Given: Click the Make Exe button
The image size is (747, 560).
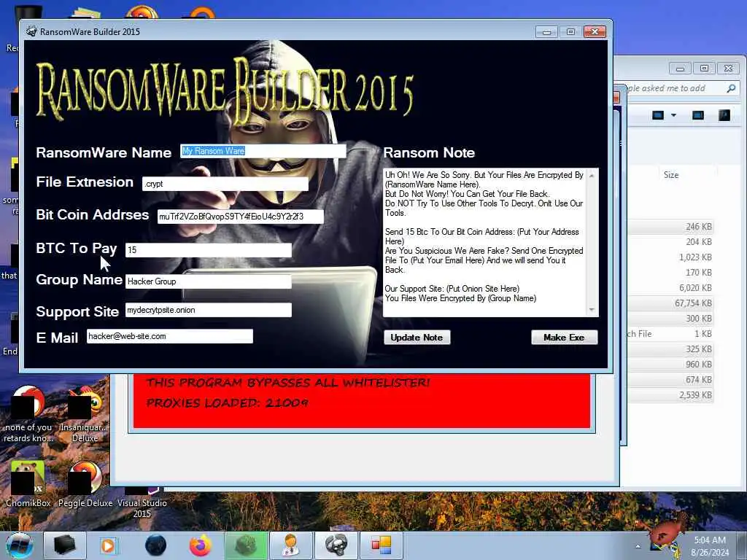Looking at the screenshot, I should (x=564, y=338).
